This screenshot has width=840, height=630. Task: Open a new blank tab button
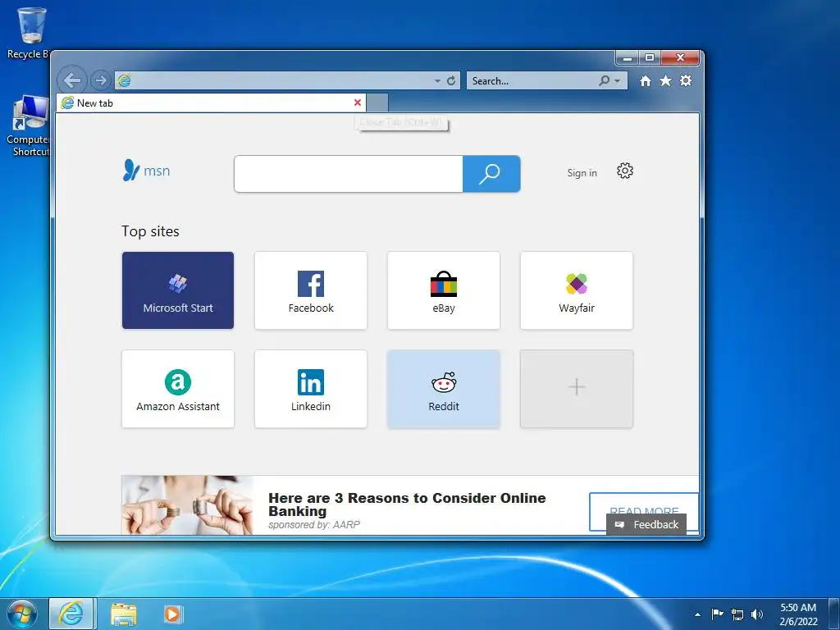click(x=377, y=103)
